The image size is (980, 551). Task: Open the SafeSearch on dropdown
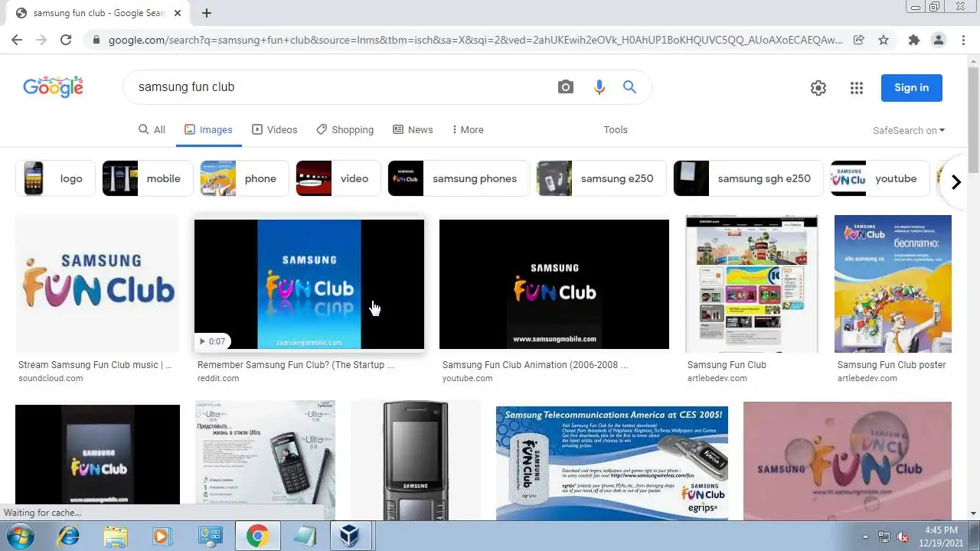909,130
